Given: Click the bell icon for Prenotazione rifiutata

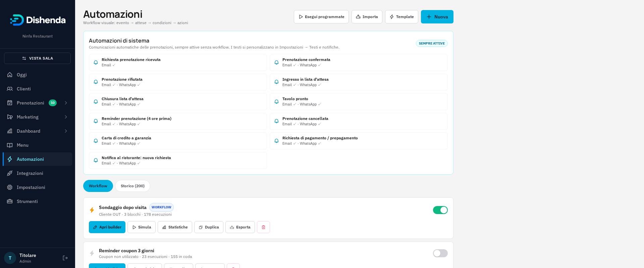Looking at the screenshot, I should pos(96,82).
